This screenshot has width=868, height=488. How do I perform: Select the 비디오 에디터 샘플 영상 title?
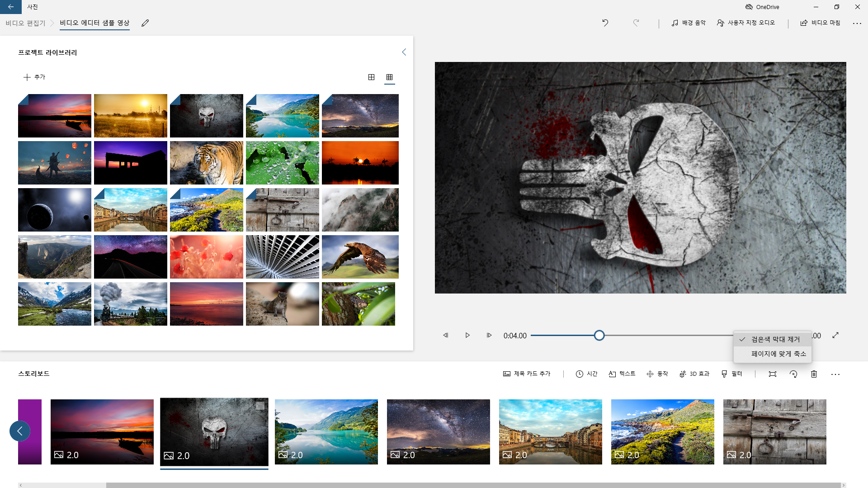94,23
